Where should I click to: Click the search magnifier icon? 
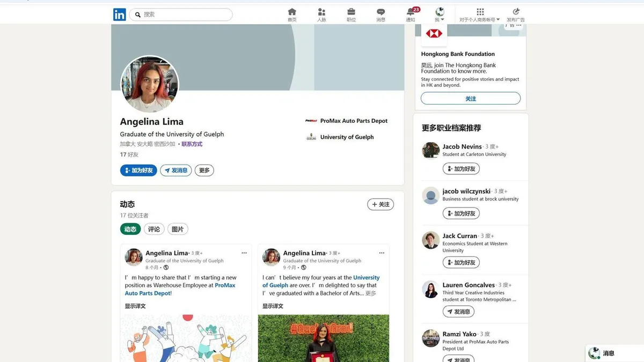pos(137,14)
